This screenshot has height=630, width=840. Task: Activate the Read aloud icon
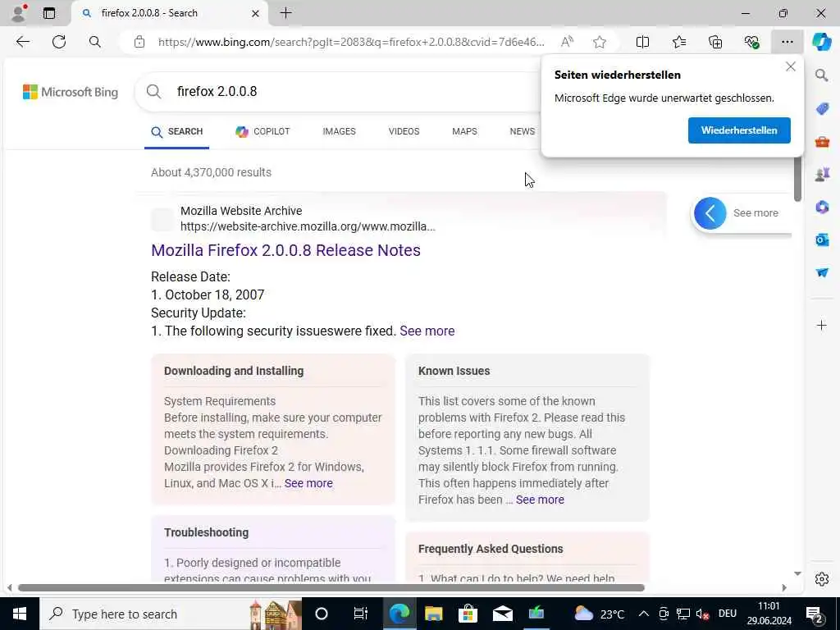tap(567, 42)
